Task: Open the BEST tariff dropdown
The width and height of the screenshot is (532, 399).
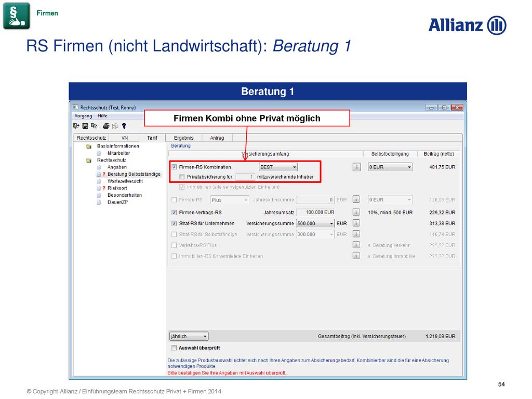Action: (x=278, y=167)
